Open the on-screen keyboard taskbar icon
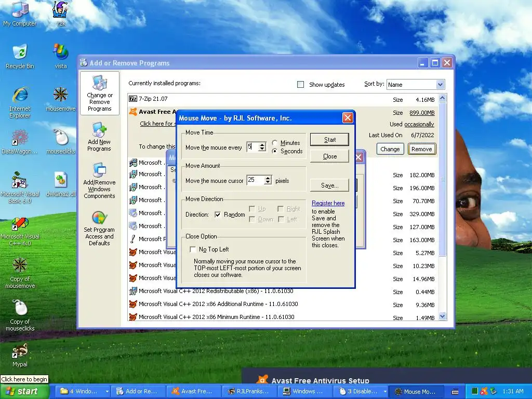The width and height of the screenshot is (532, 399). tap(455, 392)
